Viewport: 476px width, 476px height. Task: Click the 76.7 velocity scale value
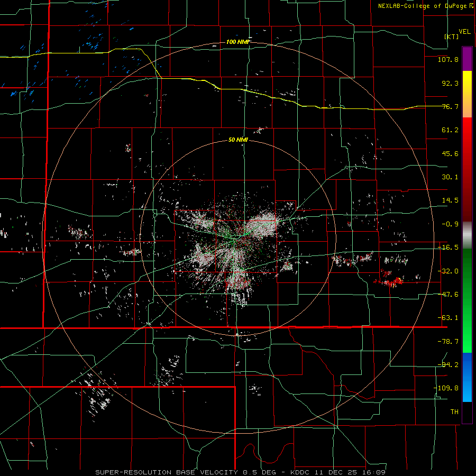pyautogui.click(x=450, y=106)
